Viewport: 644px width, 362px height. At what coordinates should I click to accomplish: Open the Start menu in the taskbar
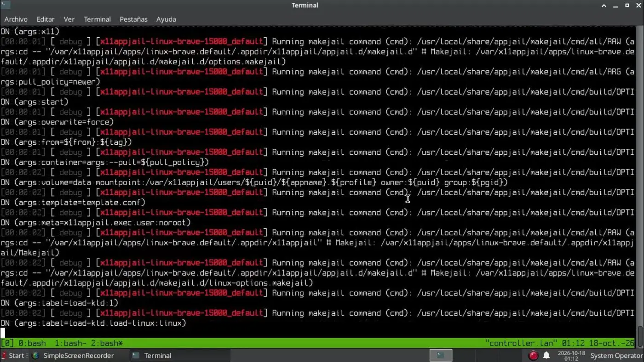tap(14, 356)
